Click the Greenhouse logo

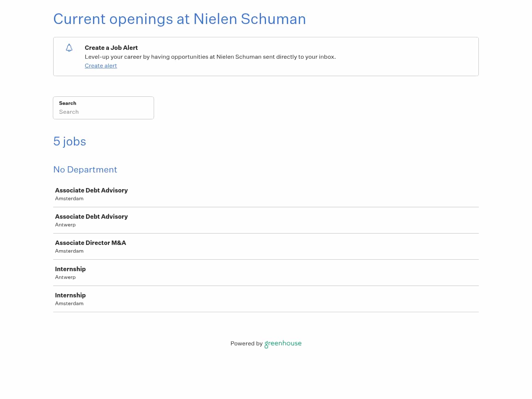pyautogui.click(x=283, y=344)
